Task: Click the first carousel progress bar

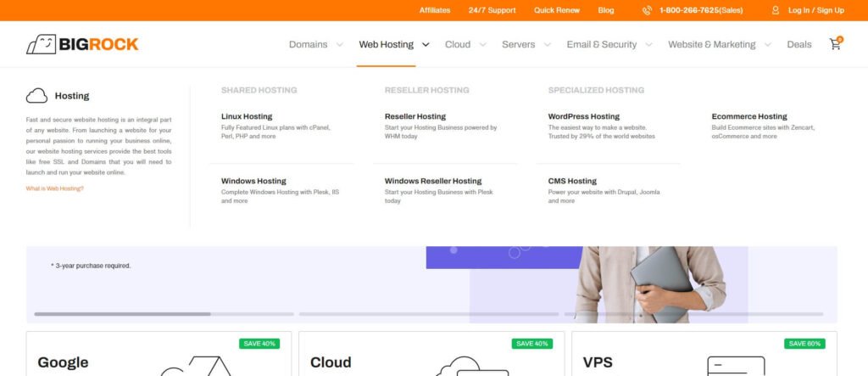Action: 164,314
